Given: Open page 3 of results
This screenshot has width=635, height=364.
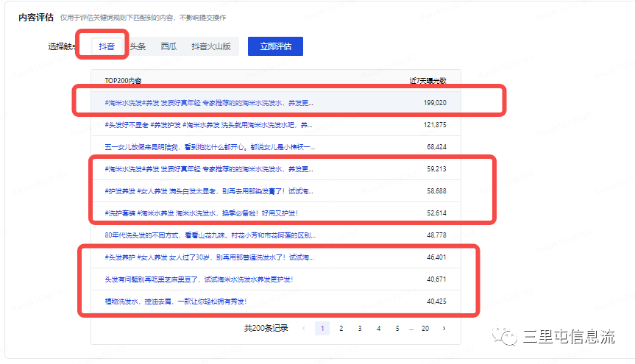Looking at the screenshot, I should click(359, 328).
